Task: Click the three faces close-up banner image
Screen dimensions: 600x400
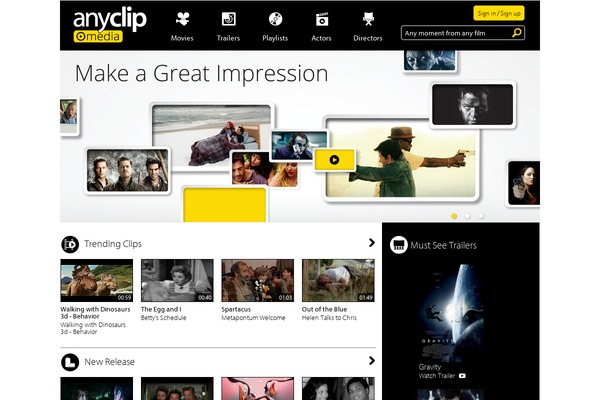Action: 264,169
